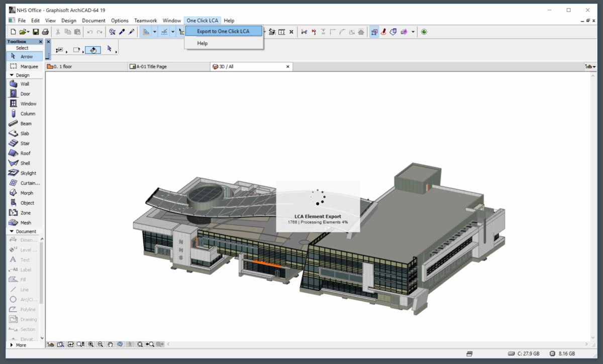
Task: Click the green circle icon in toolbar
Action: [424, 32]
